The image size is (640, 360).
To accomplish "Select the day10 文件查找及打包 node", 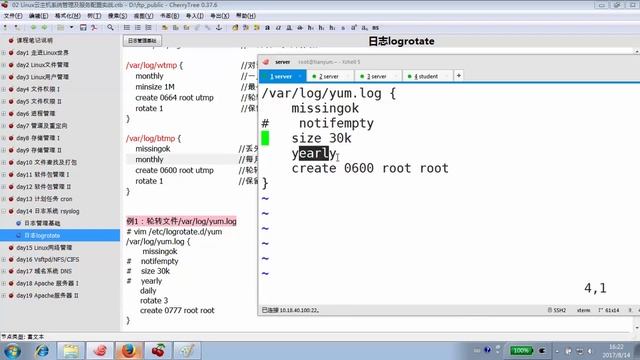I will (x=47, y=162).
